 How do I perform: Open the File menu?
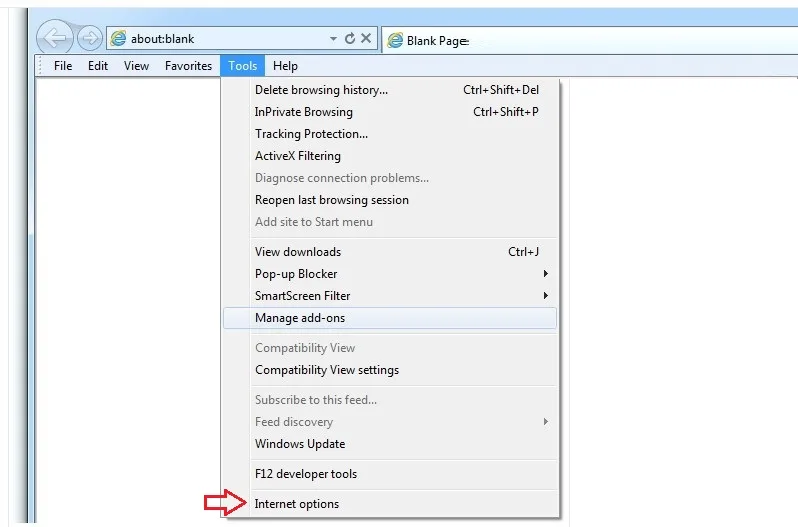[63, 66]
